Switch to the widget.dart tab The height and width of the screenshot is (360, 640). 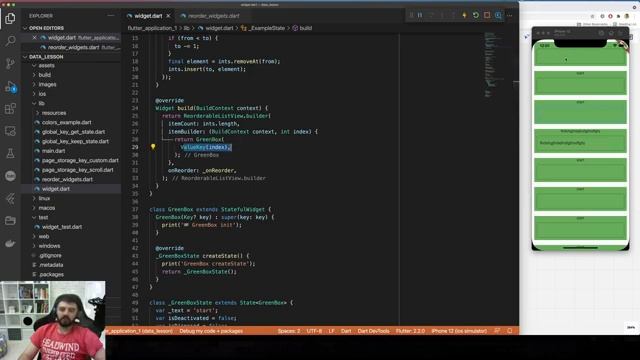(148, 16)
